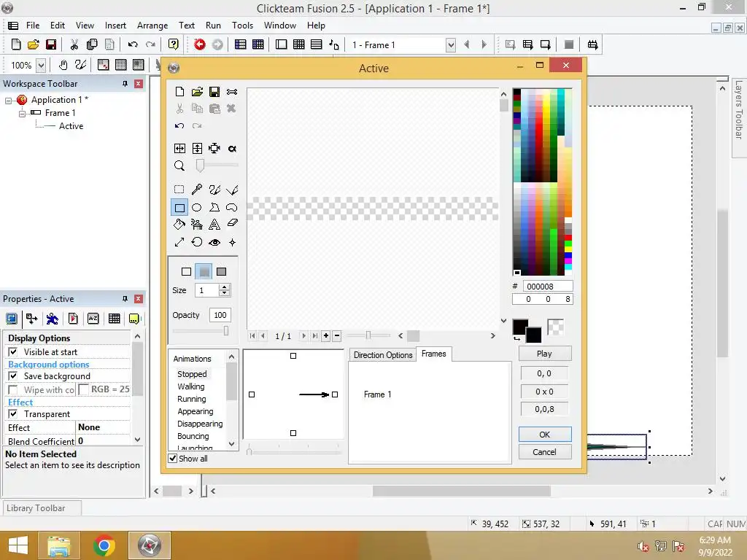The width and height of the screenshot is (747, 560).
Task: Click Cancel in Active dialog
Action: coord(544,452)
